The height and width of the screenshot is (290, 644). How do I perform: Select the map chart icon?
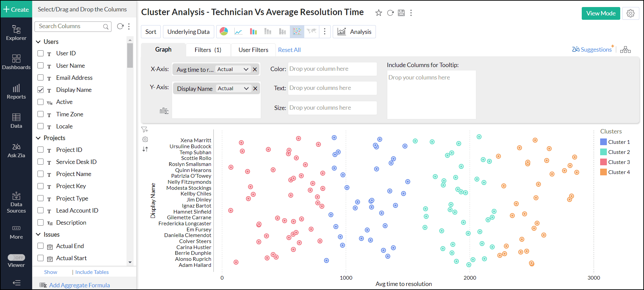coord(312,32)
